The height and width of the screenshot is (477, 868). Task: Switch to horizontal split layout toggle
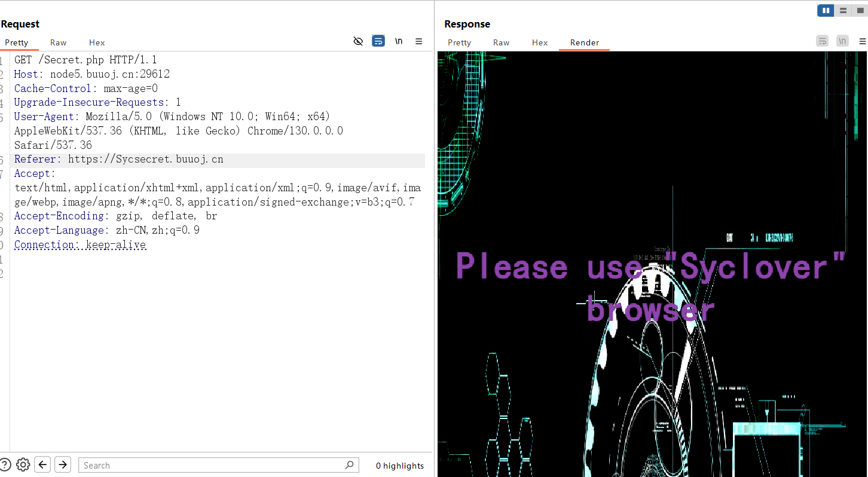tap(842, 10)
